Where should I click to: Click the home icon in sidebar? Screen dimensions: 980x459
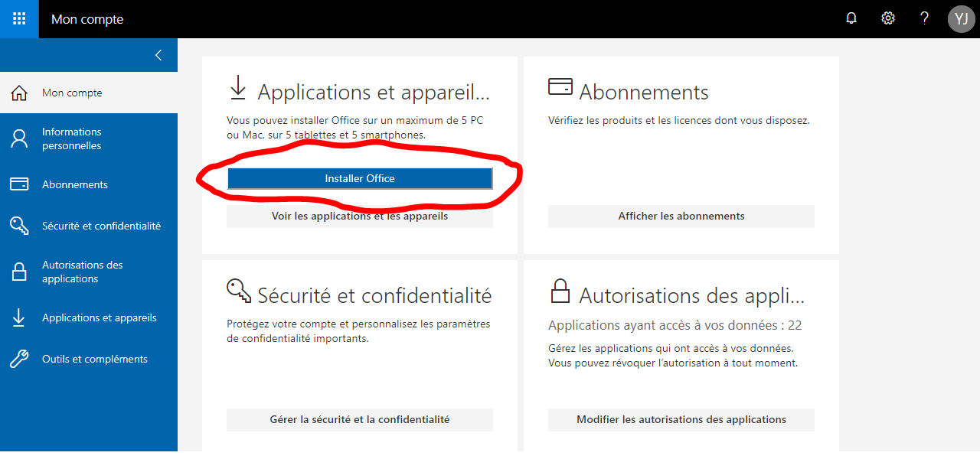tap(19, 93)
